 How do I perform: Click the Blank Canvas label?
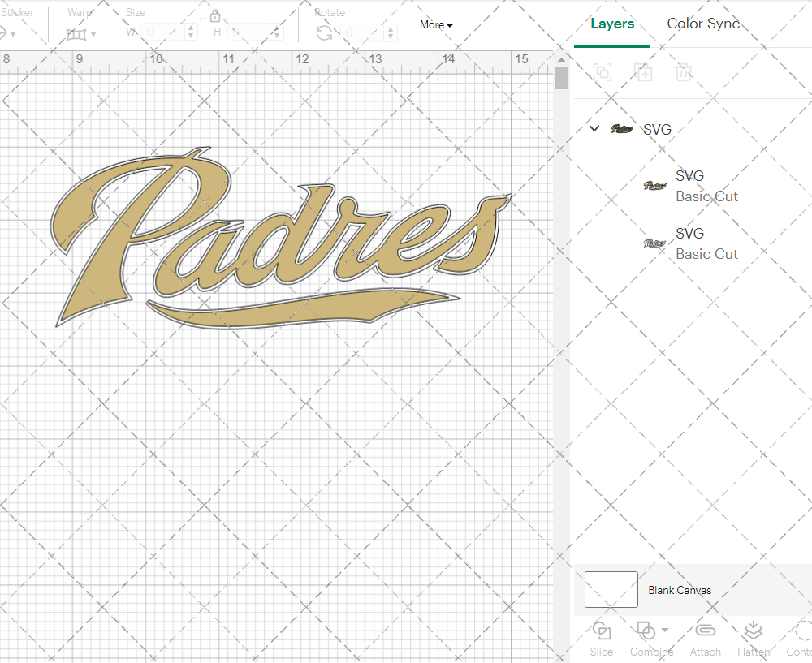click(x=680, y=590)
